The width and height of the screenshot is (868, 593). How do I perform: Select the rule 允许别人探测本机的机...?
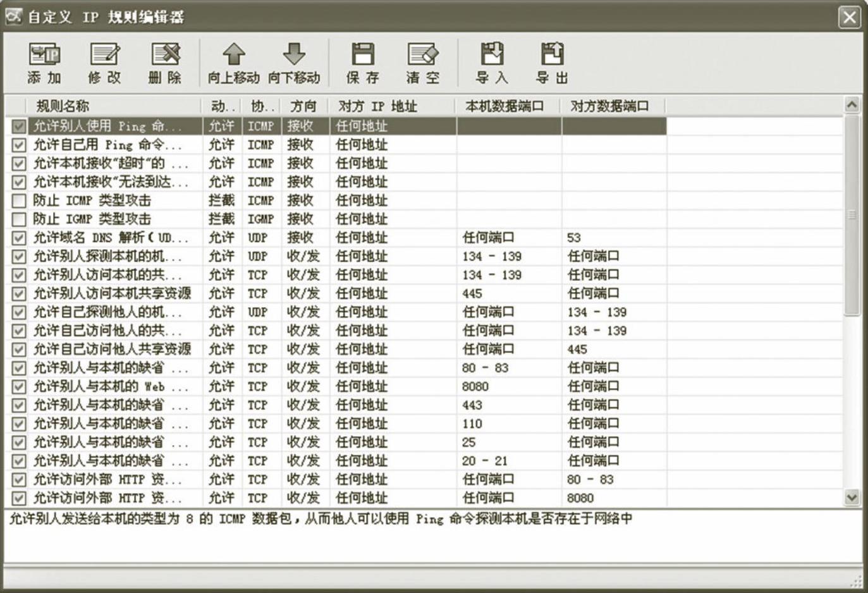pyautogui.click(x=107, y=256)
